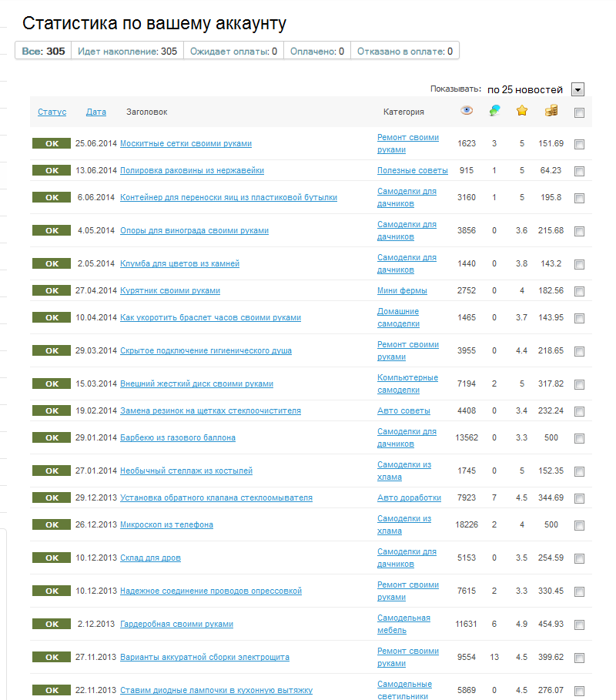Sort table by Статус column

click(x=52, y=112)
